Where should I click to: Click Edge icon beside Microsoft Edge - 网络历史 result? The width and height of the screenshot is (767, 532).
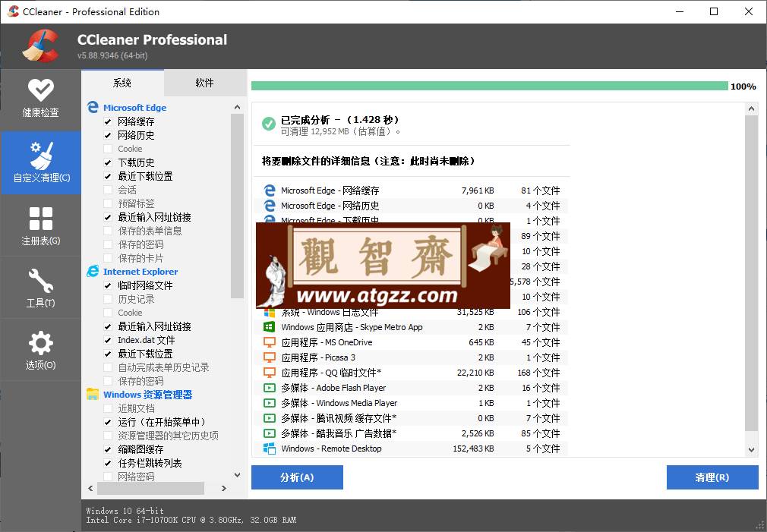269,206
